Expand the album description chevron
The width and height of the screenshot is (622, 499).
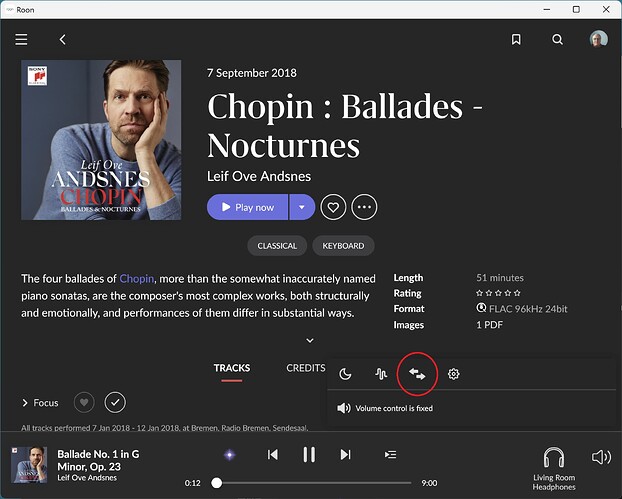click(x=310, y=340)
